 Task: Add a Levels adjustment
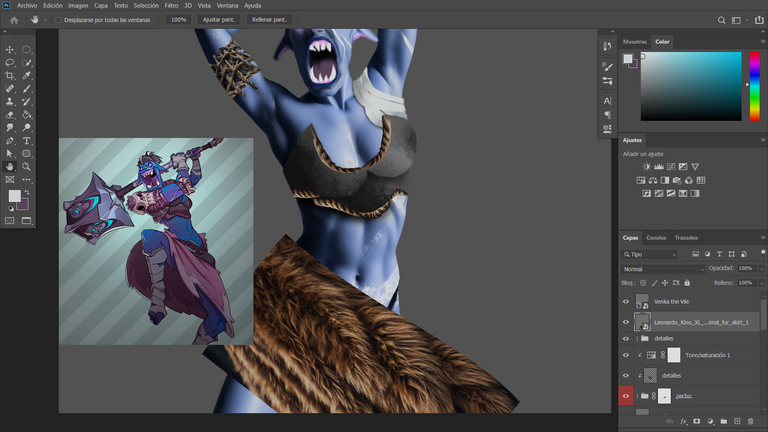click(659, 167)
